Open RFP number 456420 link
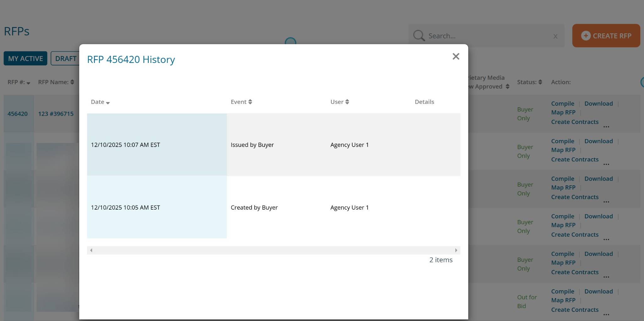This screenshot has width=644, height=321. [x=18, y=114]
